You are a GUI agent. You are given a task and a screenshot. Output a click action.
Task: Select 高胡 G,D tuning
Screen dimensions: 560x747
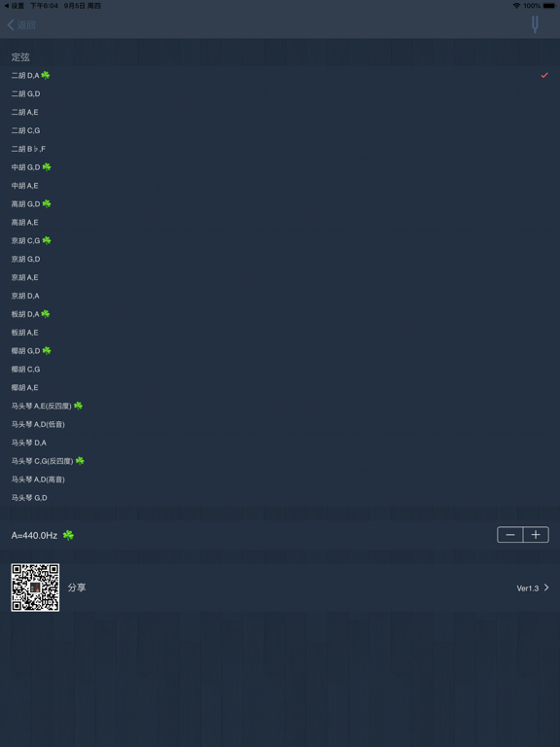pos(280,204)
